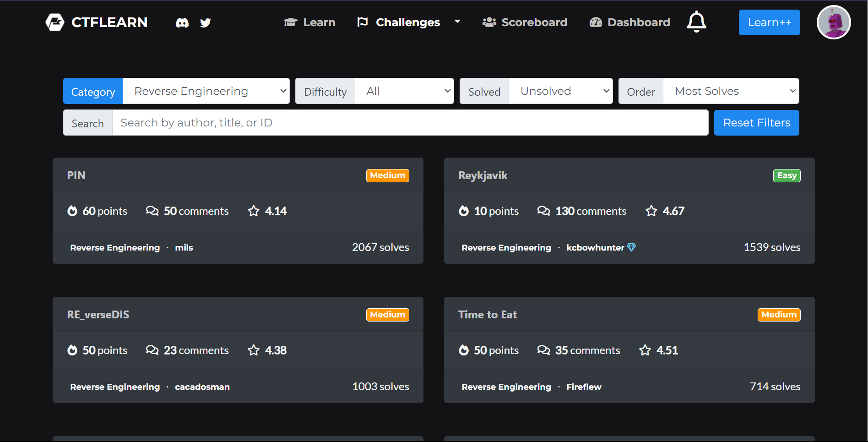Focus the search by author, title field
This screenshot has height=442, width=868.
[410, 123]
